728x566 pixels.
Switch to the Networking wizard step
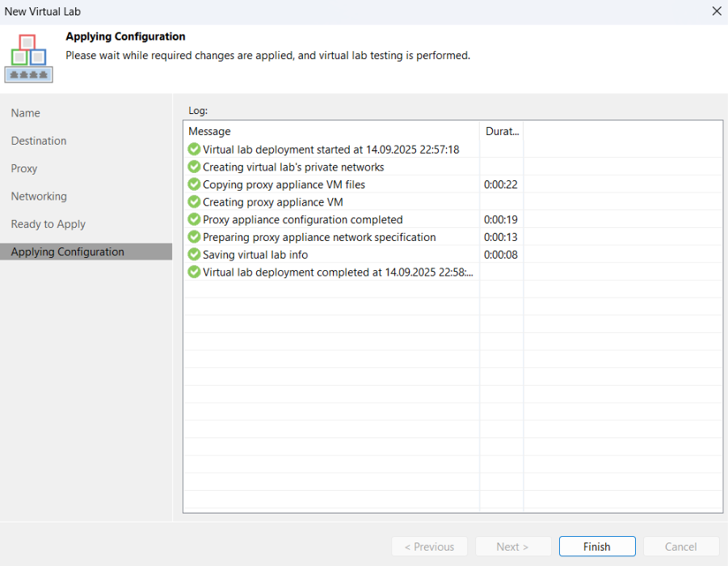[x=39, y=196]
